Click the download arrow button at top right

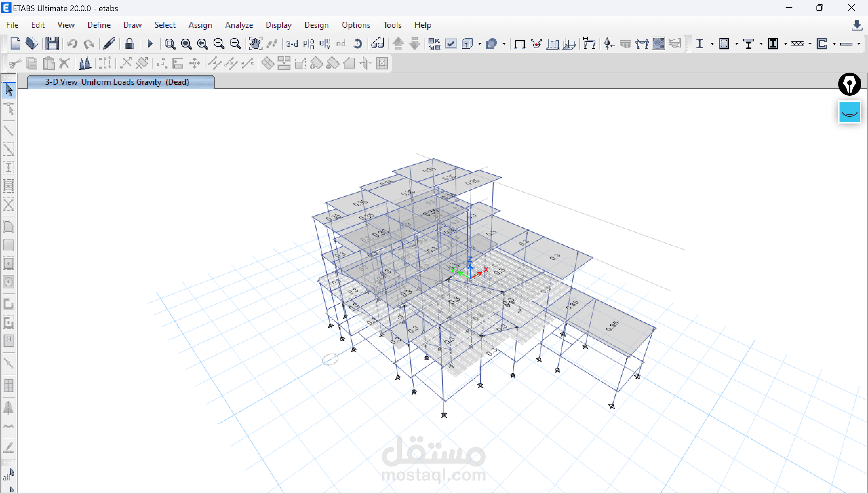857,25
